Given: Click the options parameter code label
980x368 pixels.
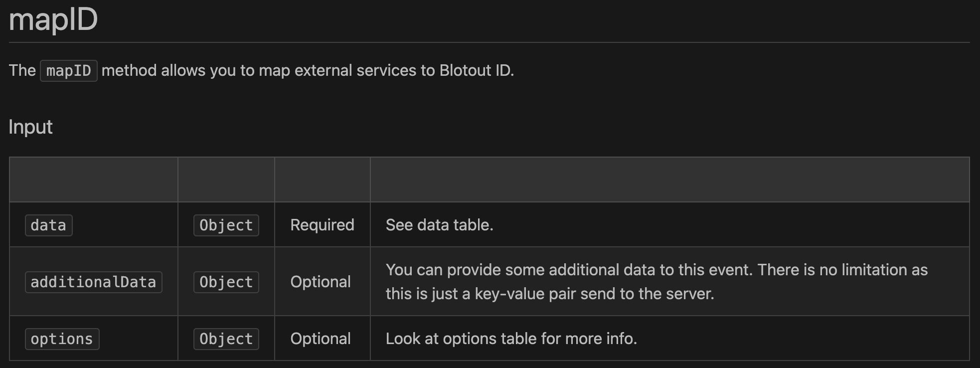Looking at the screenshot, I should click(x=62, y=339).
